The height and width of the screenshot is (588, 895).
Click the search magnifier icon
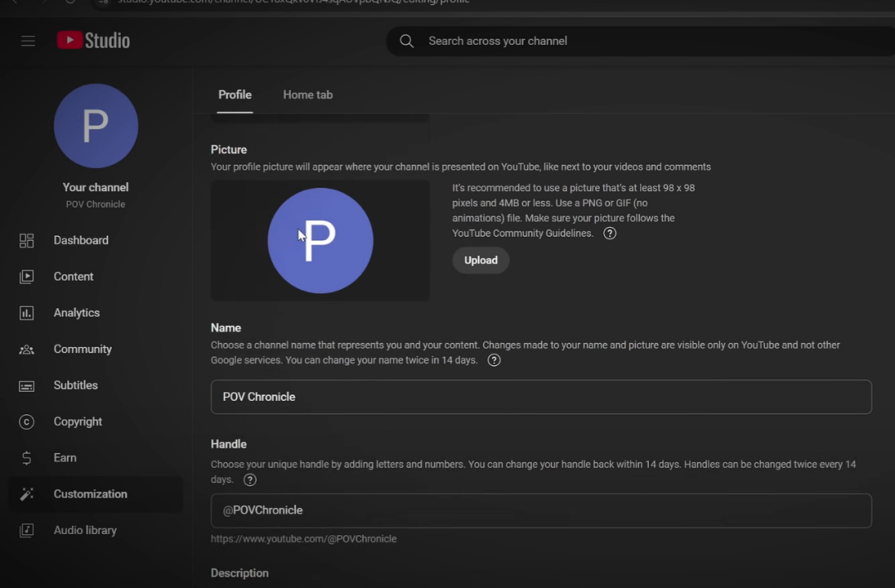coord(406,41)
